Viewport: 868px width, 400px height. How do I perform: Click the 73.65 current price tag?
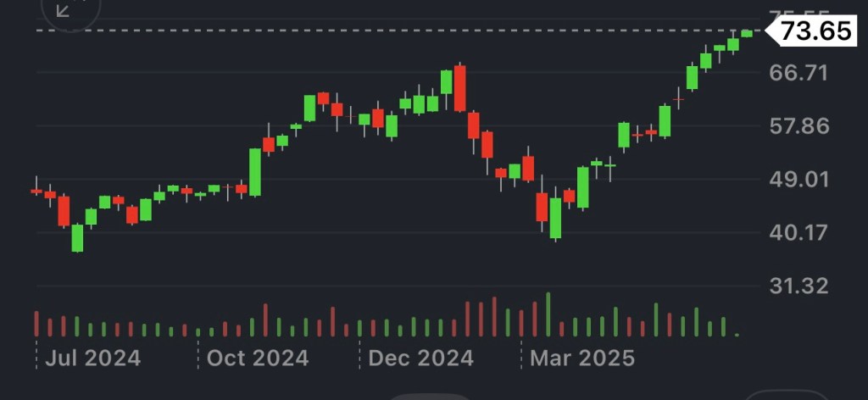(x=815, y=31)
